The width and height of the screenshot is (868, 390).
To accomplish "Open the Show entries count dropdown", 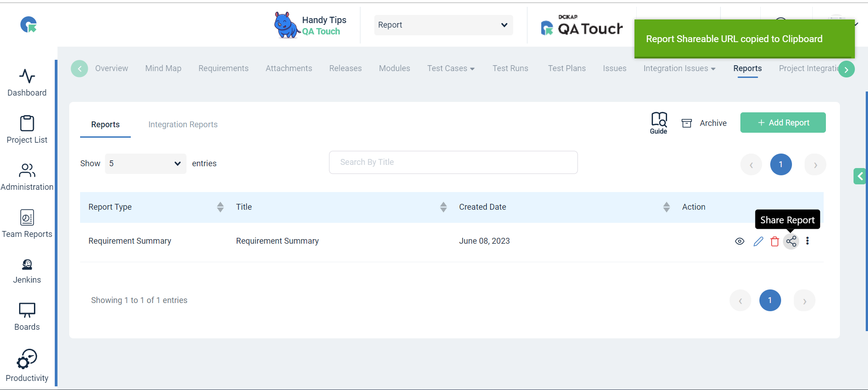I will (146, 164).
